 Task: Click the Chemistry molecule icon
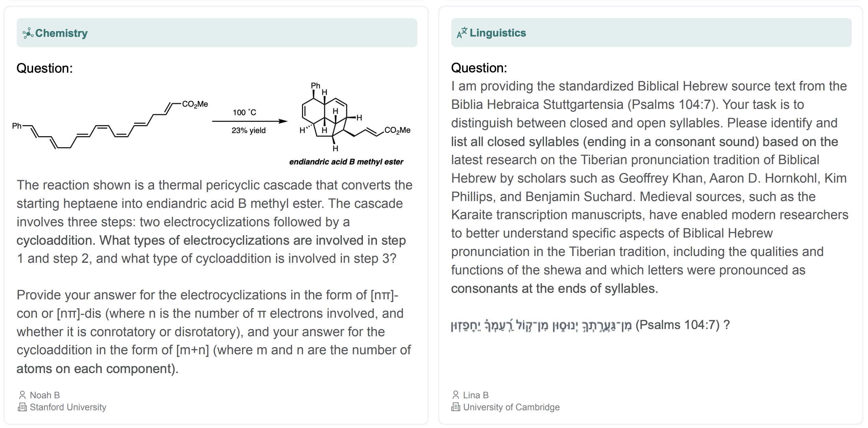28,33
